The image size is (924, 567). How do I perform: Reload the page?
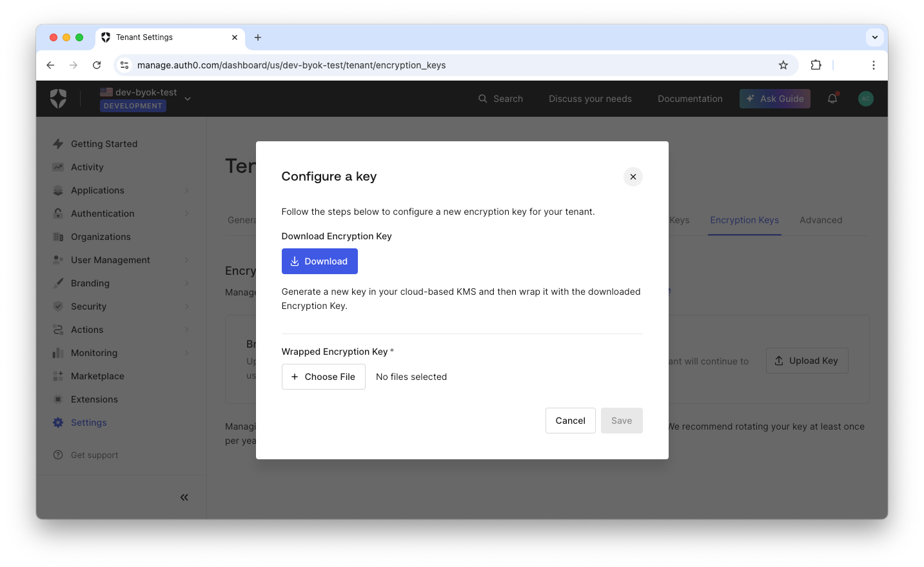(x=97, y=65)
